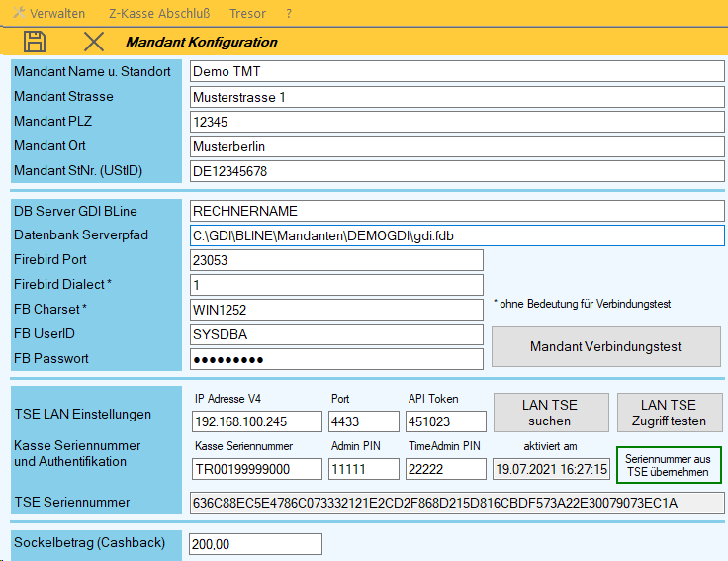Click the FB Charset field
Screen dimensions: 728x561
(x=336, y=310)
